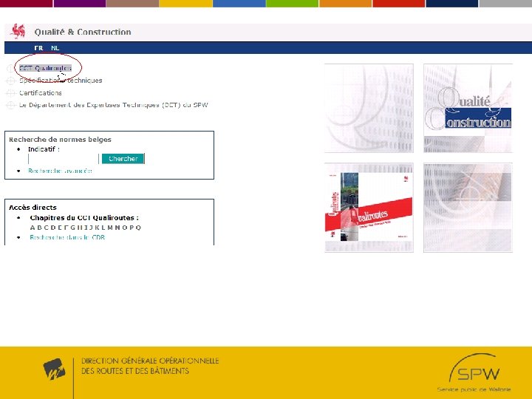Viewport: 532px width, 399px height.
Task: Click the red Qualiroutes brochure thumbnail
Action: tap(369, 208)
